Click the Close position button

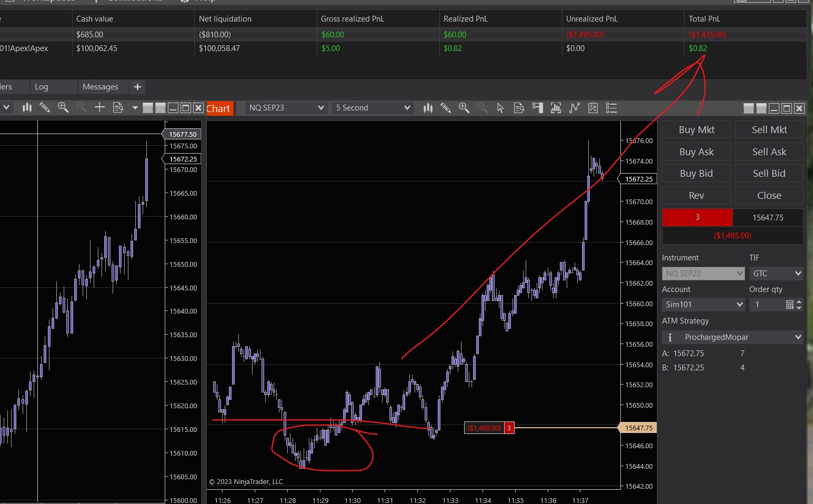click(x=769, y=196)
